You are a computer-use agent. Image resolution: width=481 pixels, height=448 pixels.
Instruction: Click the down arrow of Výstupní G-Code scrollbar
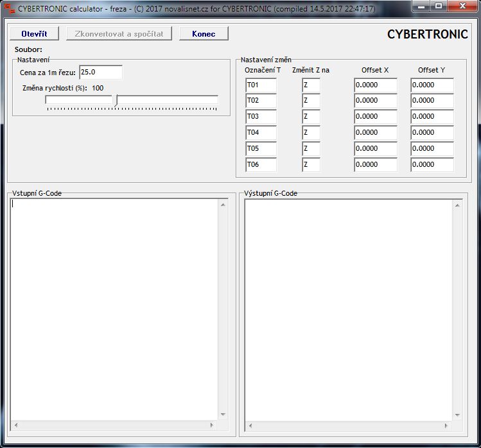click(457, 415)
